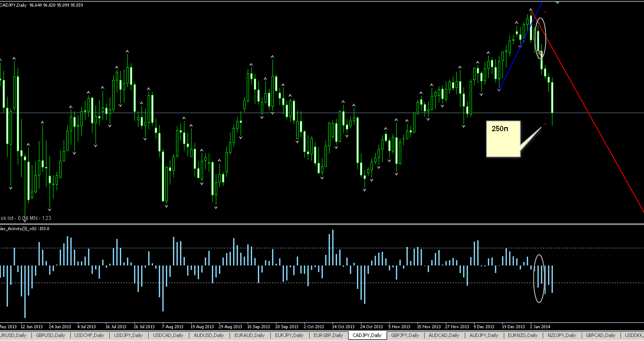Click the 20 Sep 2013 date label
The height and width of the screenshot is (341, 644).
[x=287, y=327]
